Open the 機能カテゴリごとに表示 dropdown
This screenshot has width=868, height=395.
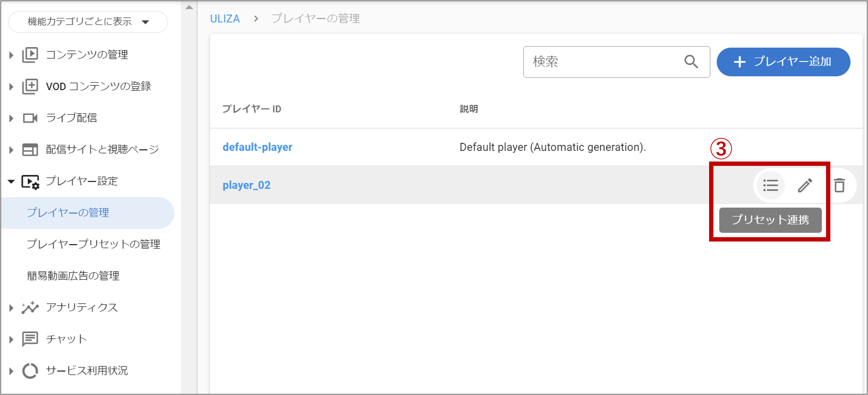(88, 22)
